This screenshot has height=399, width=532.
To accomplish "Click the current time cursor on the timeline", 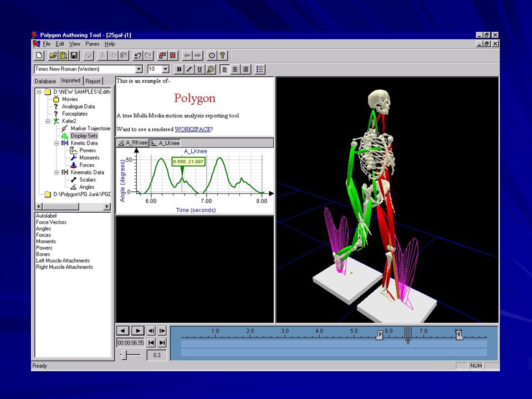I will (408, 336).
